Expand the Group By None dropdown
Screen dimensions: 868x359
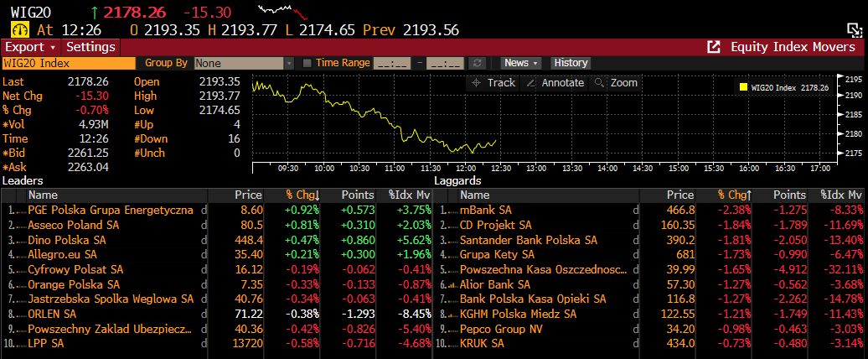point(289,63)
